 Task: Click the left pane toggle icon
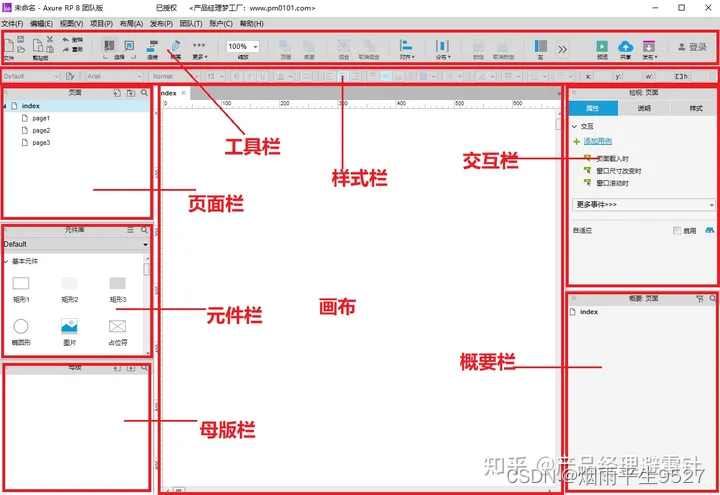click(x=540, y=46)
